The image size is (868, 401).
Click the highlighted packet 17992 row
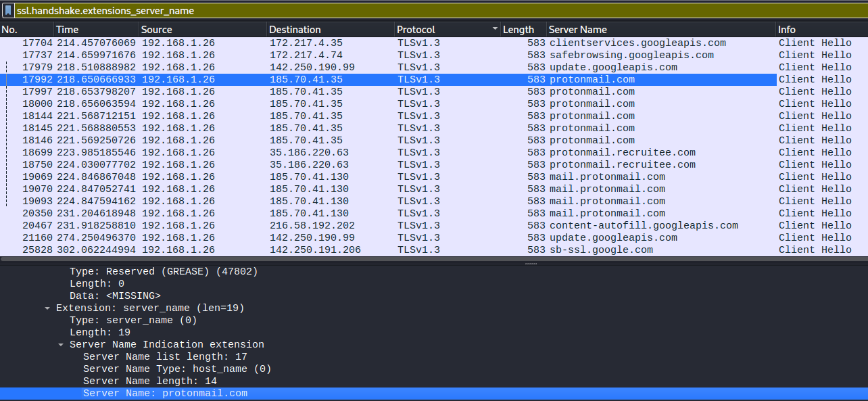pos(434,79)
